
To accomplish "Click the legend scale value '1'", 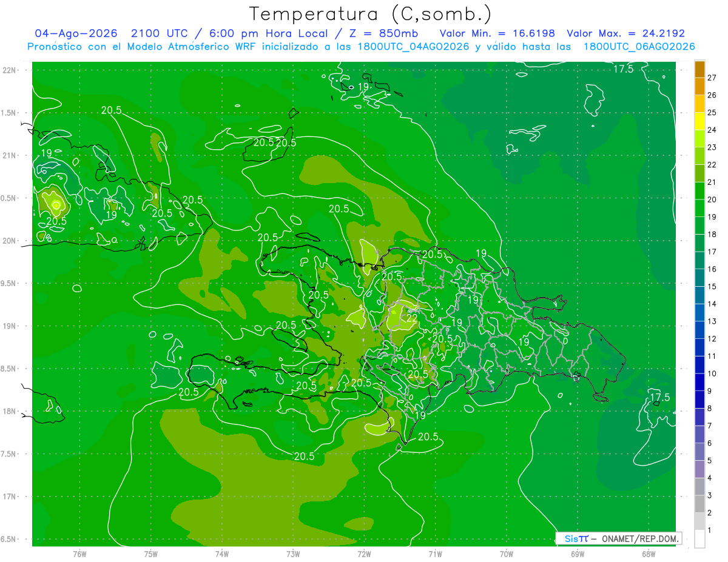I will 709,530.
